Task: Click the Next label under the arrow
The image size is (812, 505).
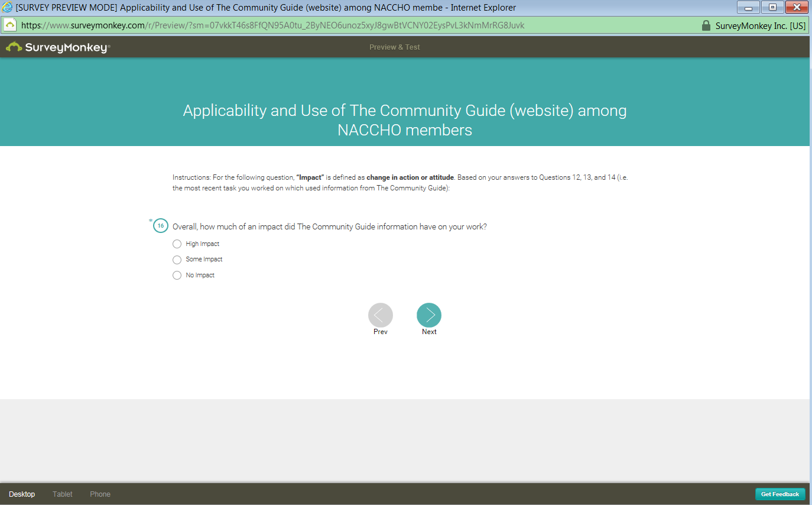Action: point(429,332)
